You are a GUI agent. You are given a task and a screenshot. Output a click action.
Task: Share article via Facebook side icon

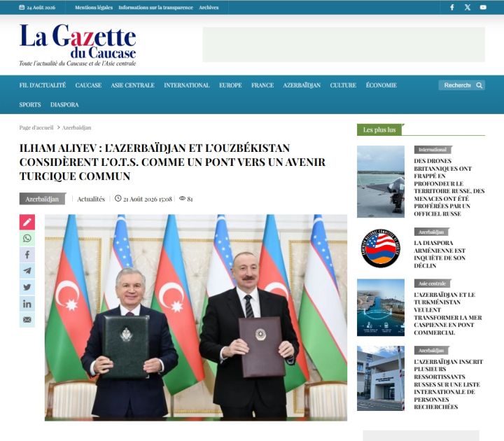pyautogui.click(x=27, y=255)
